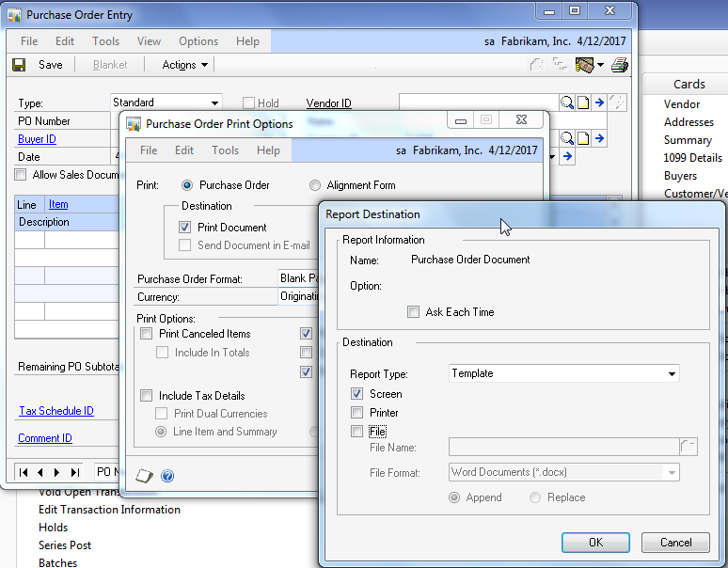Open blue help icon in Print Options
Viewport: 728px width, 568px height.
click(167, 476)
